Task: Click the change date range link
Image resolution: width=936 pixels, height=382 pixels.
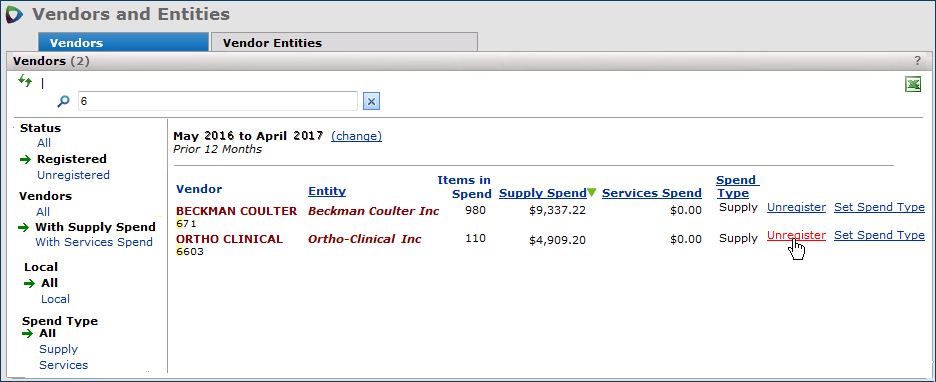Action: tap(356, 136)
